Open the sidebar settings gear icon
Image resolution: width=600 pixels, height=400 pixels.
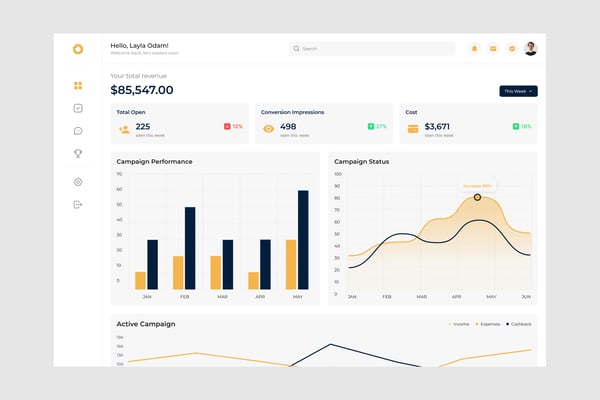click(78, 182)
